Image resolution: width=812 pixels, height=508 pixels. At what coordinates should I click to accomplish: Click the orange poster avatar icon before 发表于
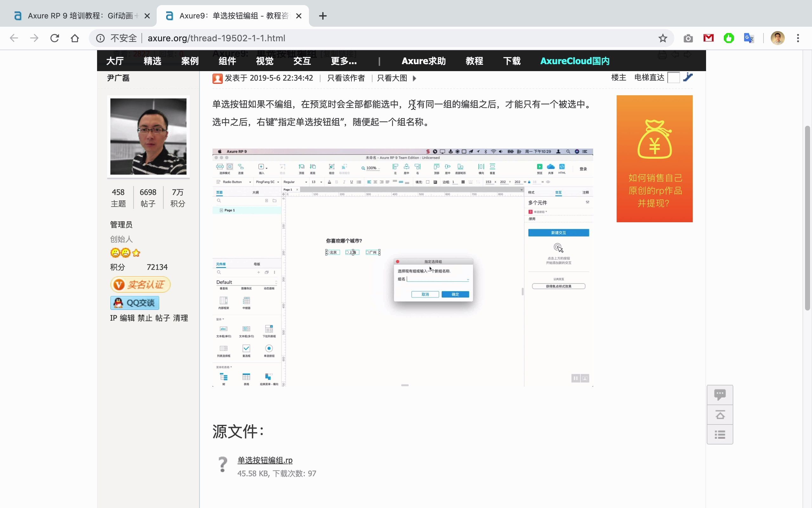217,78
